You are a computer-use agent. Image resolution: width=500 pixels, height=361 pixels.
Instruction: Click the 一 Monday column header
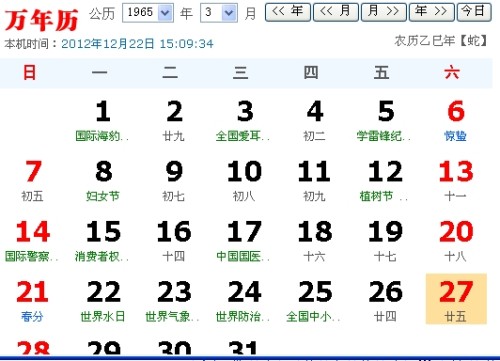click(x=99, y=73)
